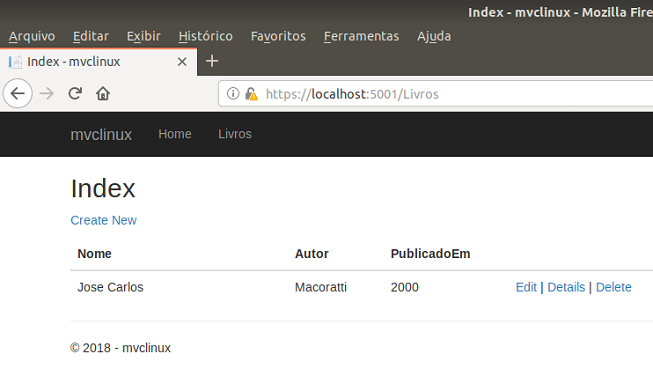Click the Jose Carlos table cell
The height and width of the screenshot is (391, 653).
coord(110,287)
